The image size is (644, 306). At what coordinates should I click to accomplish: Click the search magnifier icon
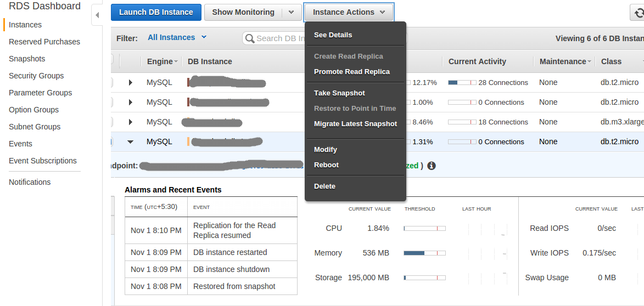[x=250, y=38]
